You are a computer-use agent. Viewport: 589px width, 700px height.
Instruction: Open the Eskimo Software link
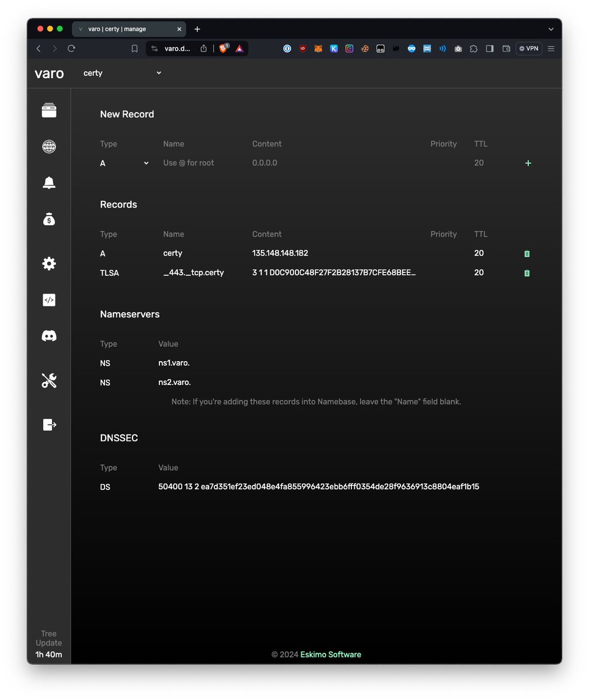[x=331, y=654]
